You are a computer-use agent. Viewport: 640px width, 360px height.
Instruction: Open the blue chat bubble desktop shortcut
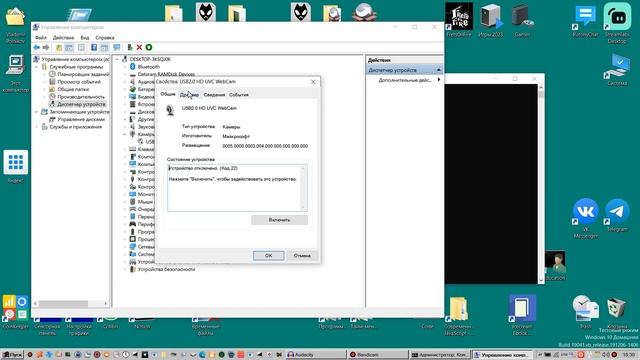(x=585, y=20)
